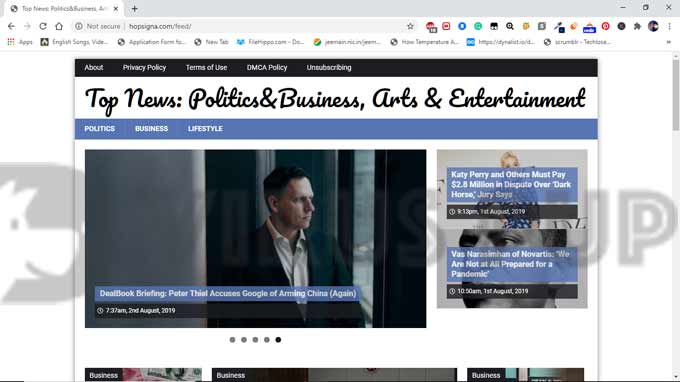
Task: Click the browser forward arrow
Action: [x=27, y=26]
